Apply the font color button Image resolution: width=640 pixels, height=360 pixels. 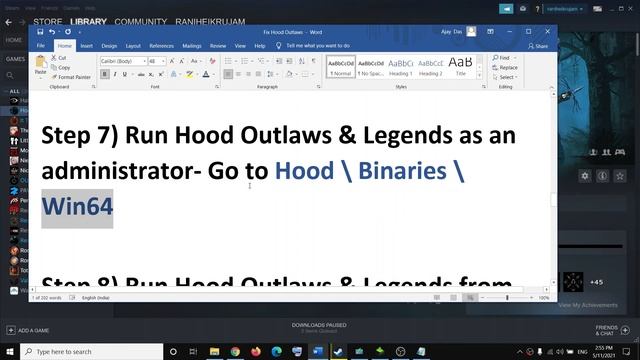point(206,74)
